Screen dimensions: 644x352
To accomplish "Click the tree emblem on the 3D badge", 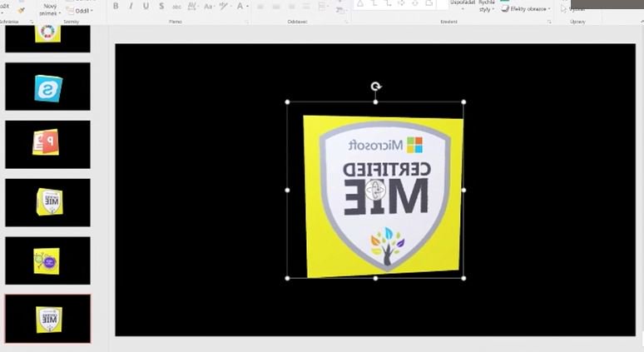I will coord(387,245).
